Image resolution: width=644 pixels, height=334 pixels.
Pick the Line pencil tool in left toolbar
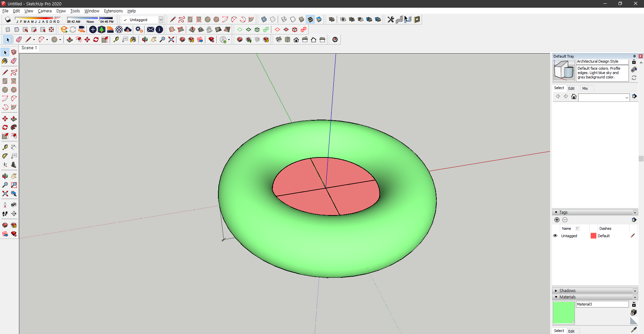click(x=5, y=72)
